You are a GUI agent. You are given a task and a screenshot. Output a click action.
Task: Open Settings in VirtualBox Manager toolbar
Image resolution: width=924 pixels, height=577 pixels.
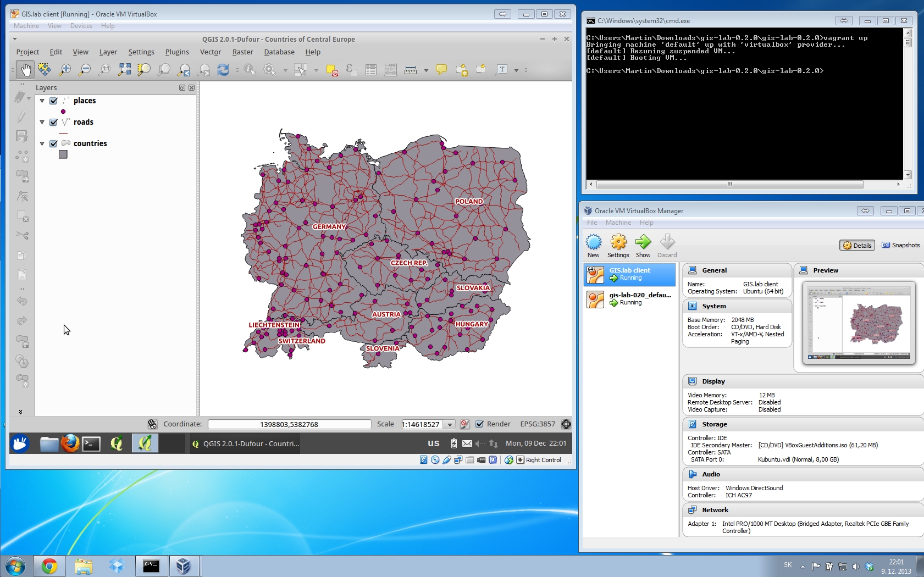pos(618,246)
